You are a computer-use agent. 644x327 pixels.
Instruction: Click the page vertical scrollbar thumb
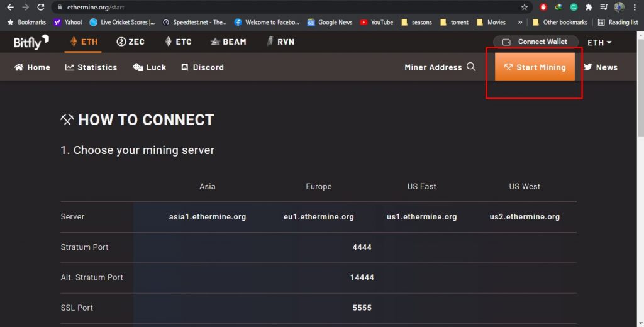640,89
